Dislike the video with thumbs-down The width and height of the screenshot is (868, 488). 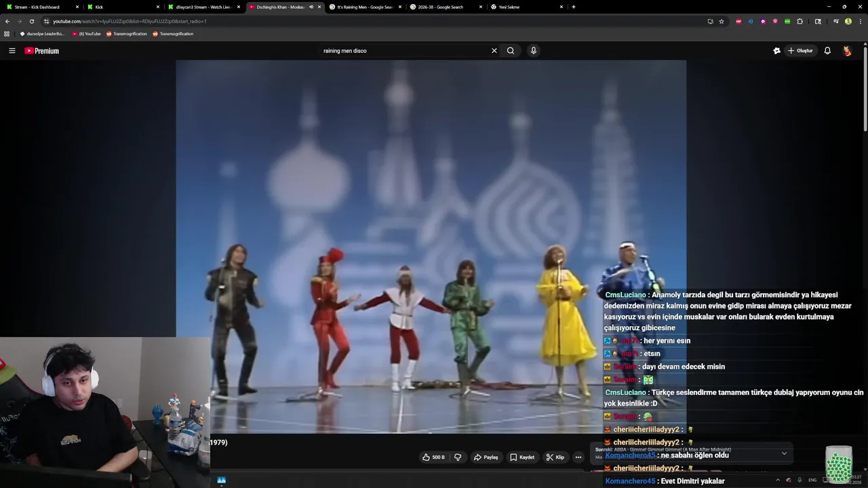[458, 457]
